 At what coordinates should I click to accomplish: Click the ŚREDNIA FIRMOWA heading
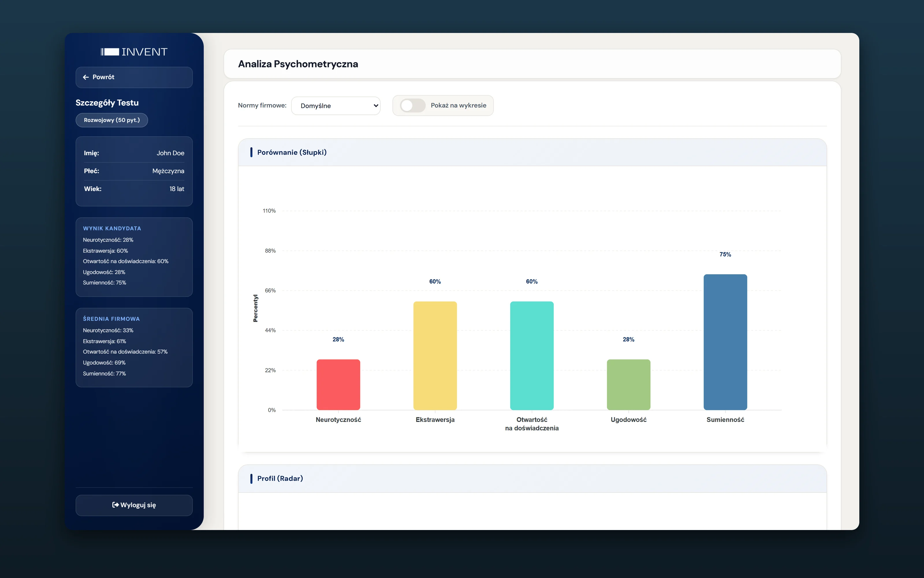click(x=111, y=319)
